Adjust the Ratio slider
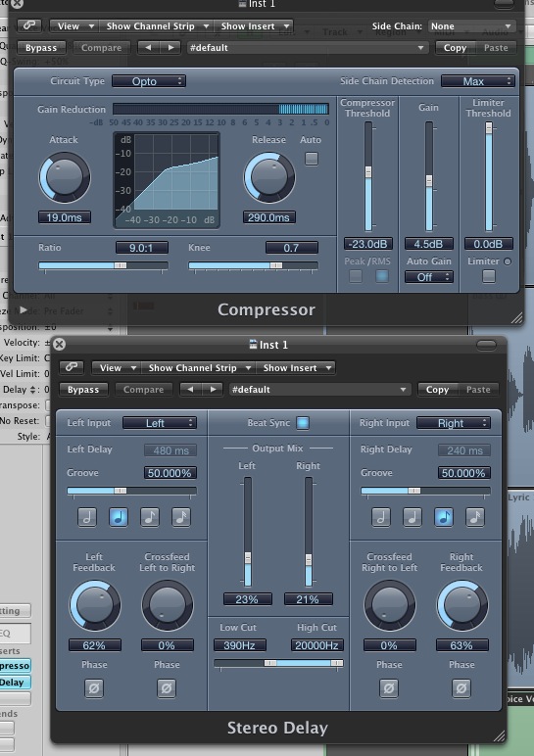The image size is (534, 756). pyautogui.click(x=103, y=265)
